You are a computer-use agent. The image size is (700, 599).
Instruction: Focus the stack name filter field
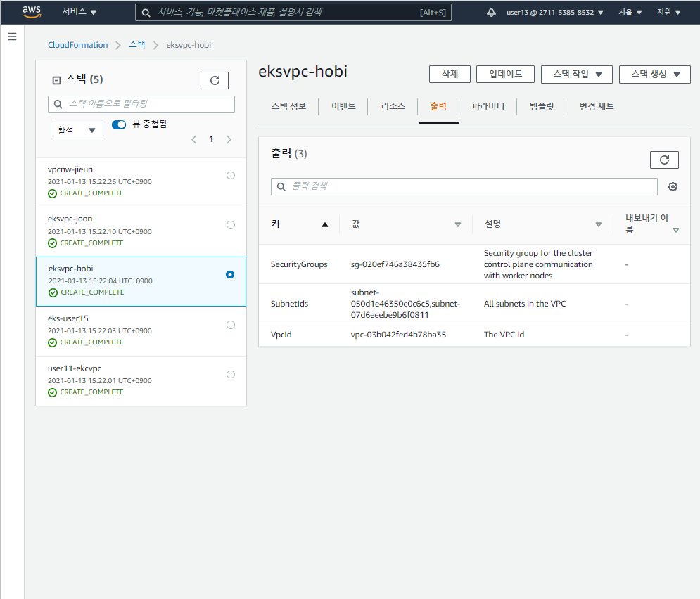tap(141, 104)
